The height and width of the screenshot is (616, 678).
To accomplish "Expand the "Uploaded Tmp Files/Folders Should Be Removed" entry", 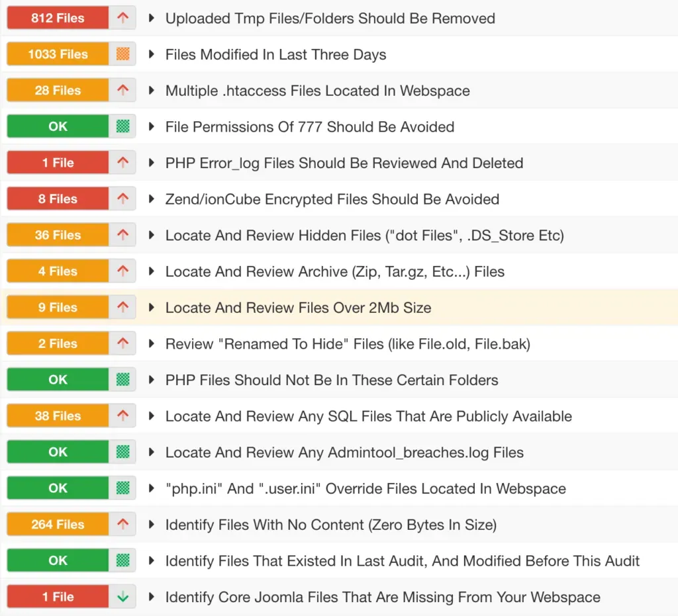I will 152,18.
